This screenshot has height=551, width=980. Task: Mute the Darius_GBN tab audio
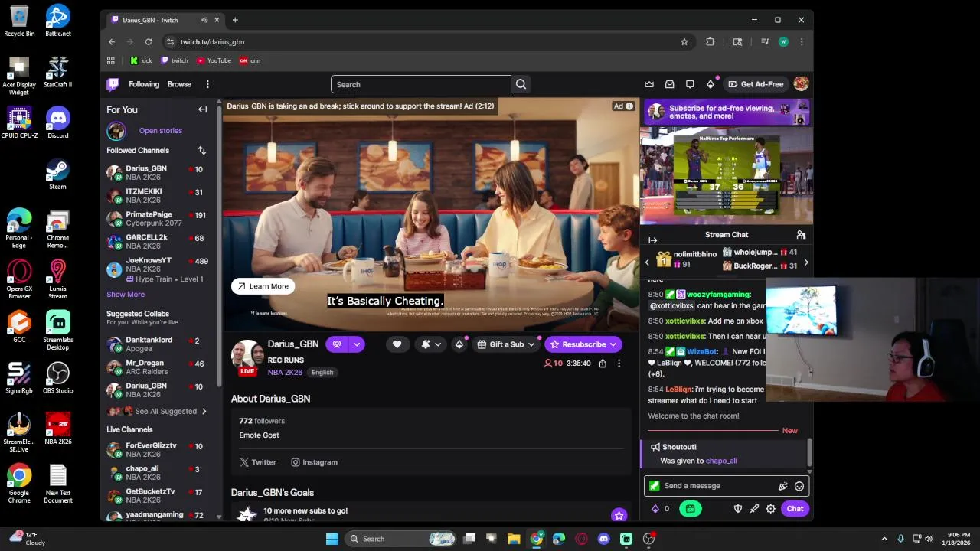point(204,20)
